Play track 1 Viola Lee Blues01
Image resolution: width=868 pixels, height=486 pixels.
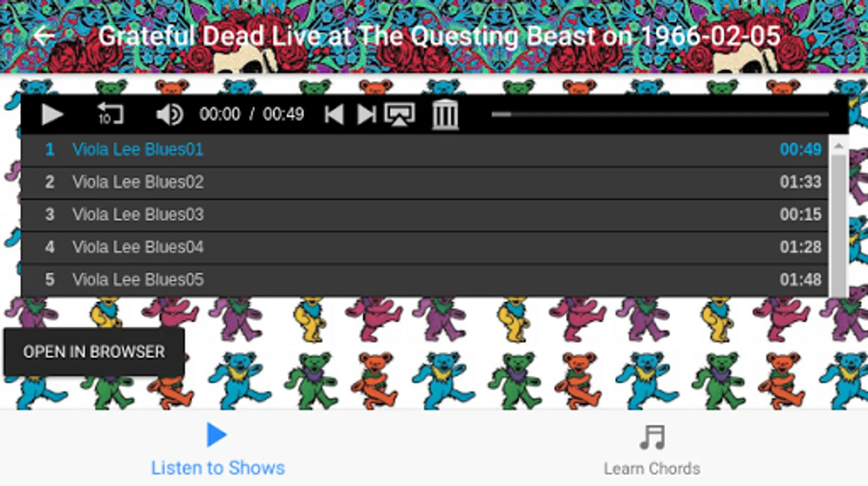(x=424, y=150)
